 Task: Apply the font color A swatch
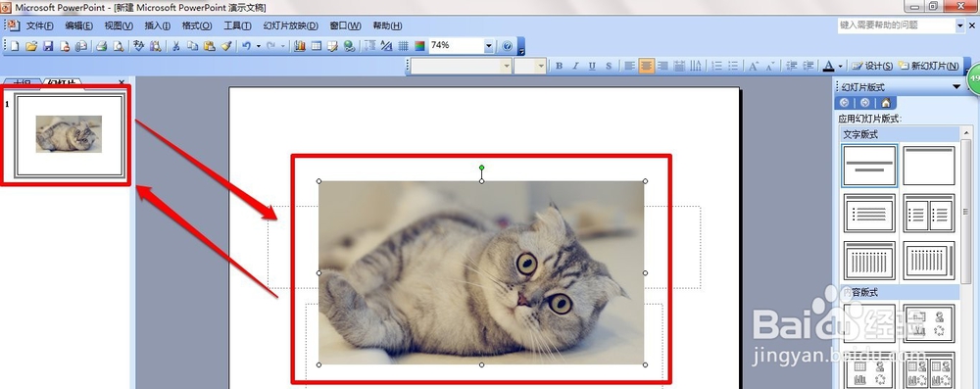coord(829,66)
